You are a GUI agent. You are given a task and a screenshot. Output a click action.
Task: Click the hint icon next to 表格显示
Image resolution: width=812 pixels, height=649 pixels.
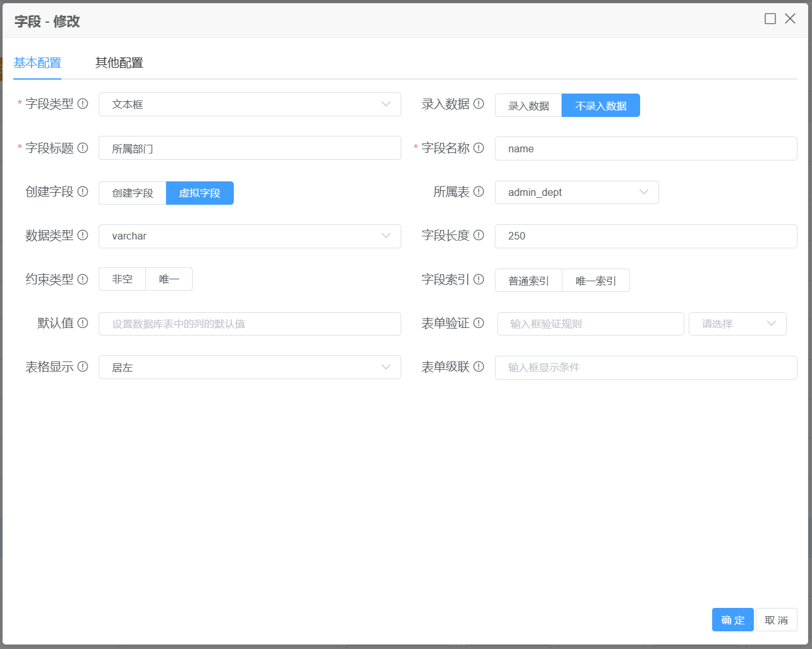pos(83,367)
